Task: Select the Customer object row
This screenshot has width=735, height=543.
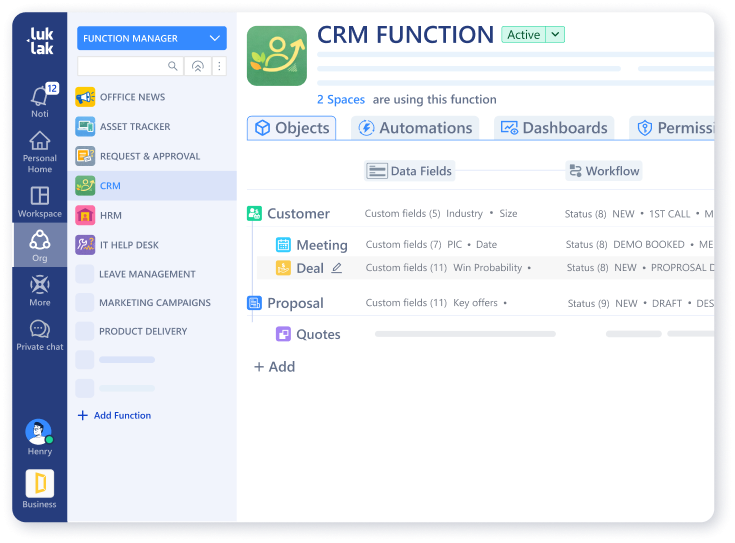Action: tap(297, 213)
